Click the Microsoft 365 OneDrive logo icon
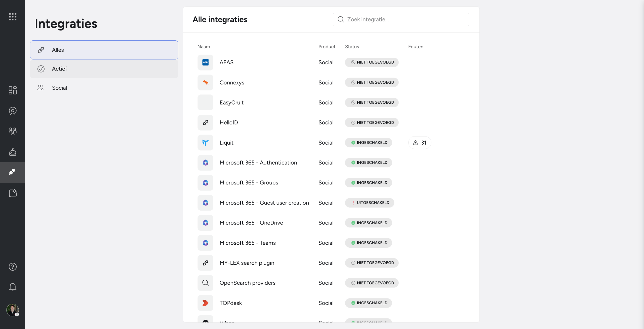The width and height of the screenshot is (644, 329). [205, 223]
